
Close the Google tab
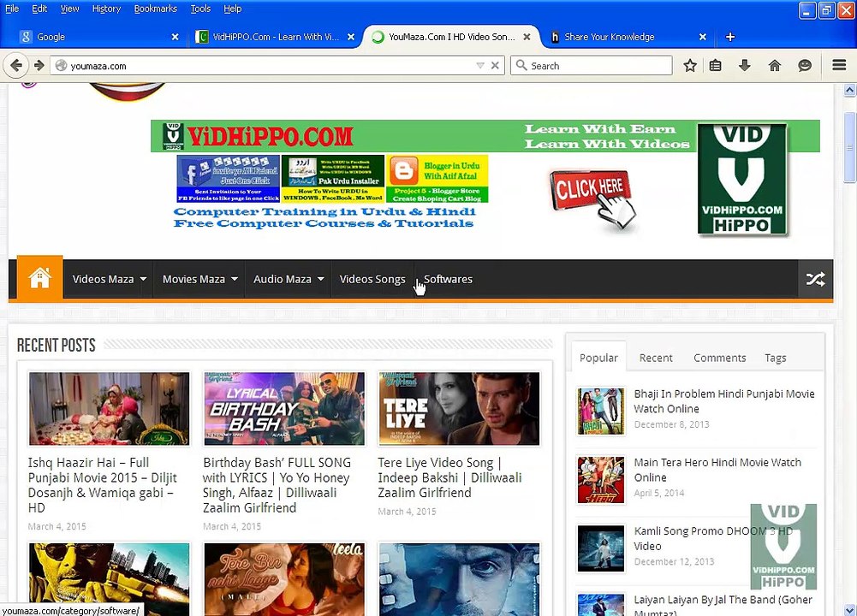tap(175, 37)
